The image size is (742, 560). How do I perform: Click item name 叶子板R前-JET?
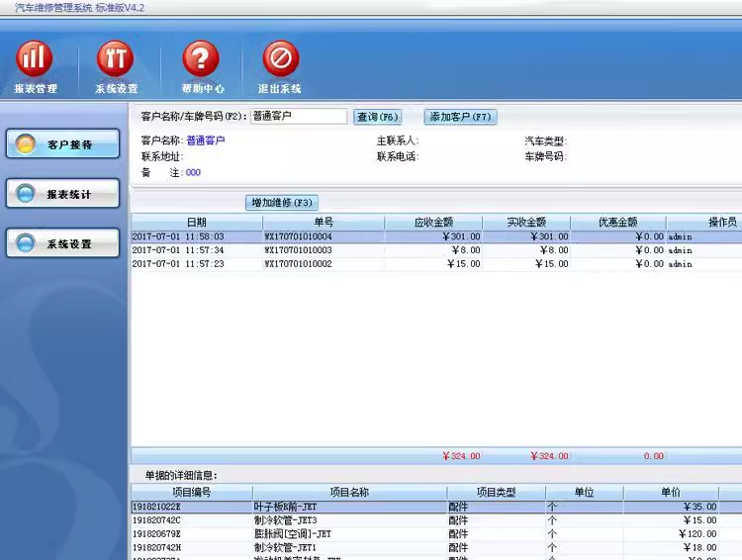pos(285,507)
